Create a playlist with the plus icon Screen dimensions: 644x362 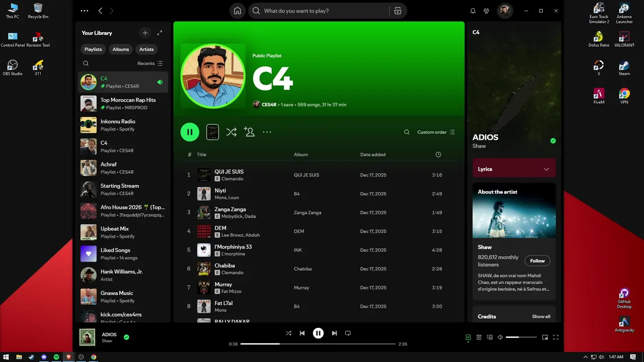(145, 33)
